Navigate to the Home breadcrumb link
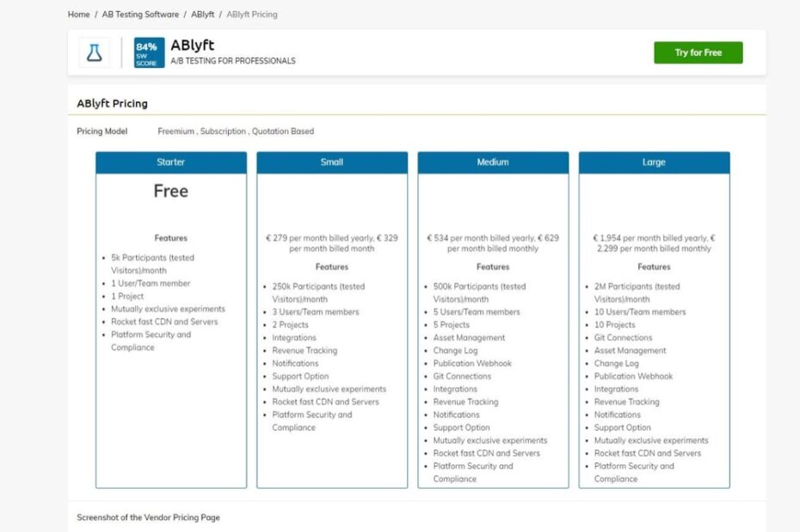Screen dimensions: 800x532 78,14
